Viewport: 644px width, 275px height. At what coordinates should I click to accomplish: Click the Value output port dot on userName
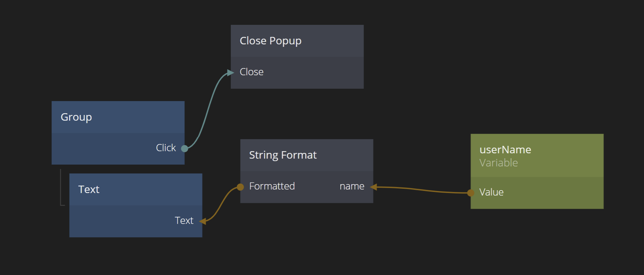coord(471,193)
